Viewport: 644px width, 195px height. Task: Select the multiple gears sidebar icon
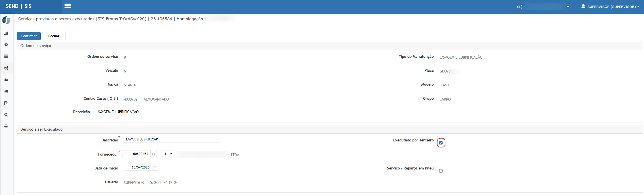[x=6, y=68]
